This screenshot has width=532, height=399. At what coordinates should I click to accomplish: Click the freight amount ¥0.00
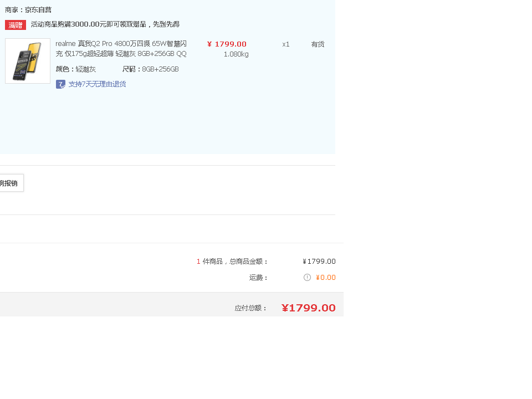(326, 278)
